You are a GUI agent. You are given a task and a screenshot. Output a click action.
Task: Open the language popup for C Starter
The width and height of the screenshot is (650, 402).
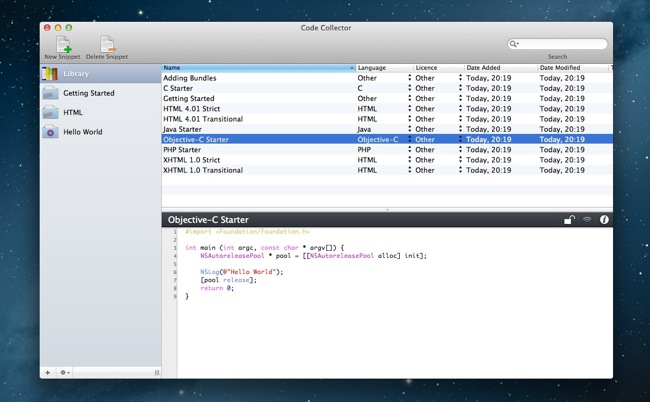tap(410, 88)
